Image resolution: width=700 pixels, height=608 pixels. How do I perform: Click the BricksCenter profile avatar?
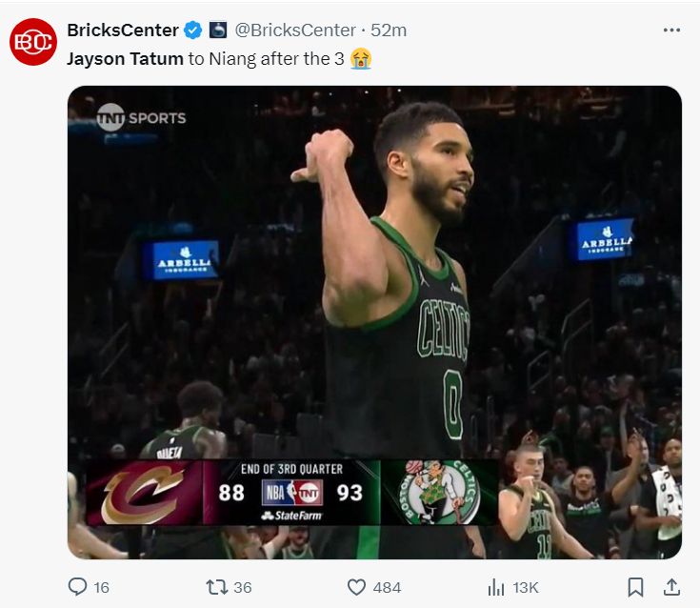point(33,43)
